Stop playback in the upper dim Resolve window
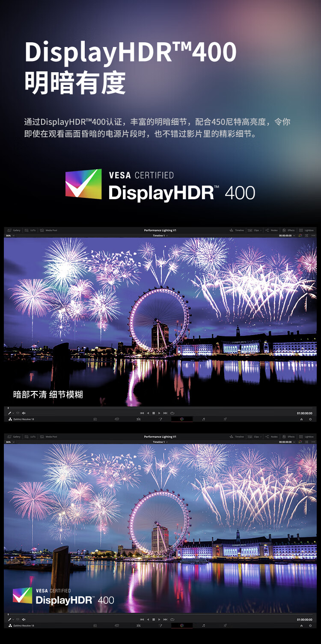 [x=154, y=413]
